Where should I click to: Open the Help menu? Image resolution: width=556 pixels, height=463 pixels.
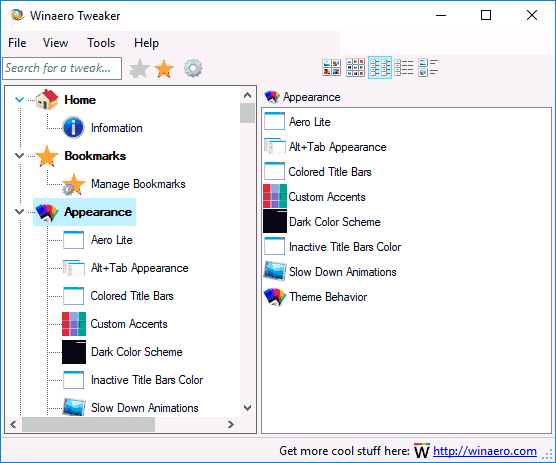[x=146, y=43]
